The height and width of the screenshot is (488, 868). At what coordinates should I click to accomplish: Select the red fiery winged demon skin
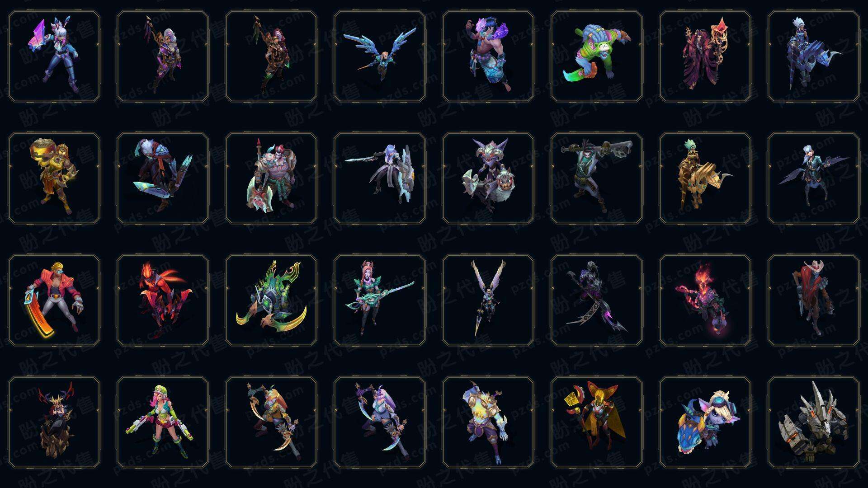click(163, 300)
